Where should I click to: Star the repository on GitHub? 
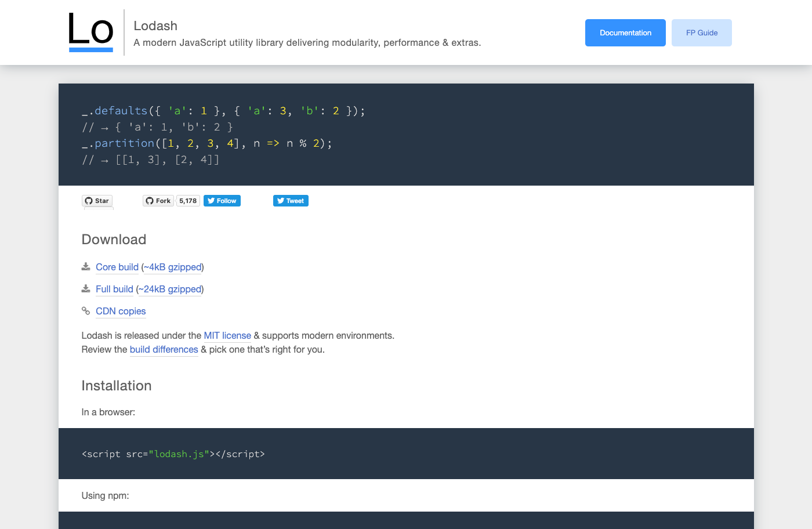tap(97, 201)
